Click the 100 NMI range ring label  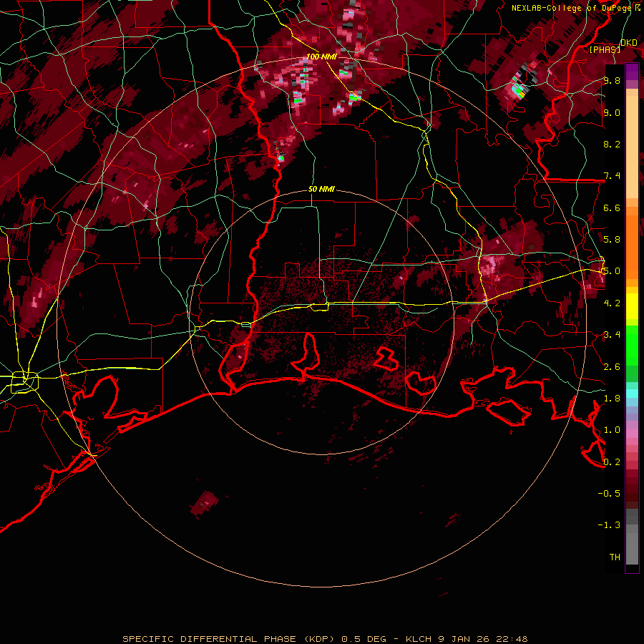point(321,57)
